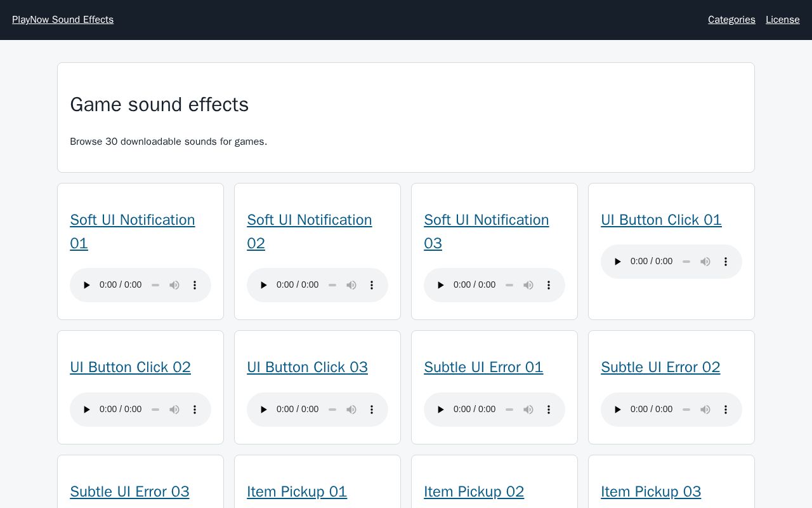Mute the Subtle UI Error 02 player
812x508 pixels.
(x=705, y=410)
